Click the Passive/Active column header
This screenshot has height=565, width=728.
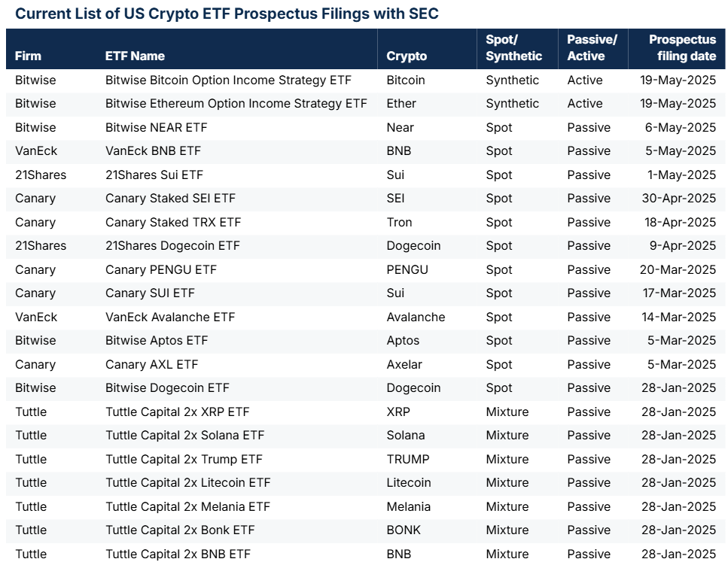pos(592,48)
